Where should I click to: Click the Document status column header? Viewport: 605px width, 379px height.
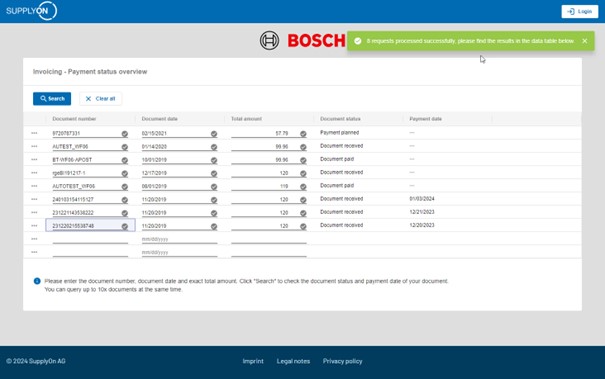(x=340, y=119)
